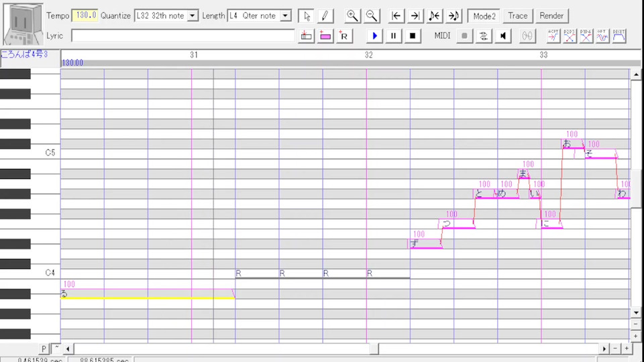Click vertical scrollbar up arrow
Image resolution: width=644 pixels, height=362 pixels.
pyautogui.click(x=636, y=74)
